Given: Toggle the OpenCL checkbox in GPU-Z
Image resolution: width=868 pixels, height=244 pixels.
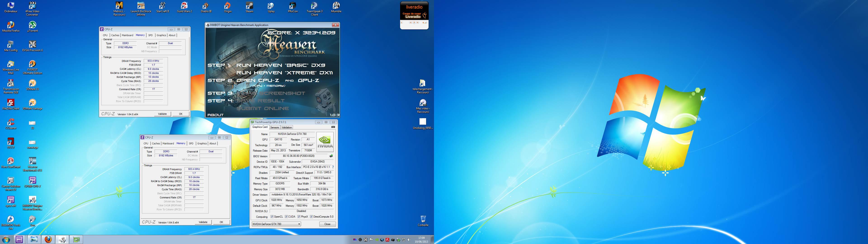Looking at the screenshot, I should 272,217.
